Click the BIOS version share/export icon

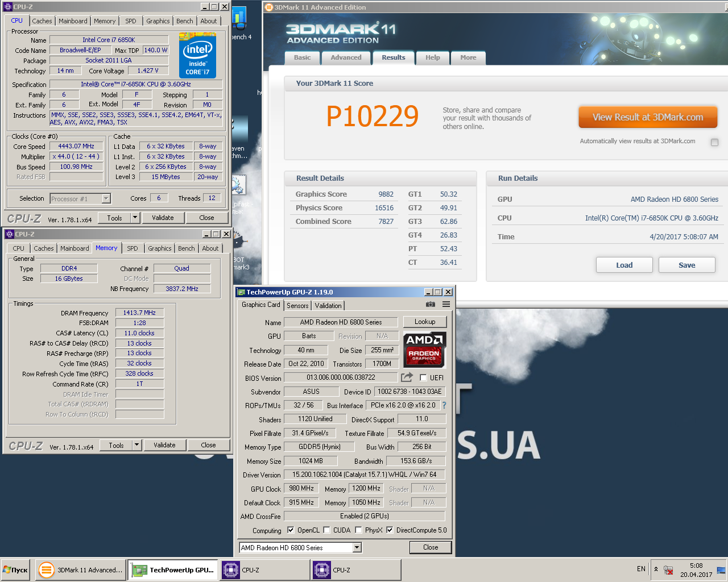(x=407, y=377)
